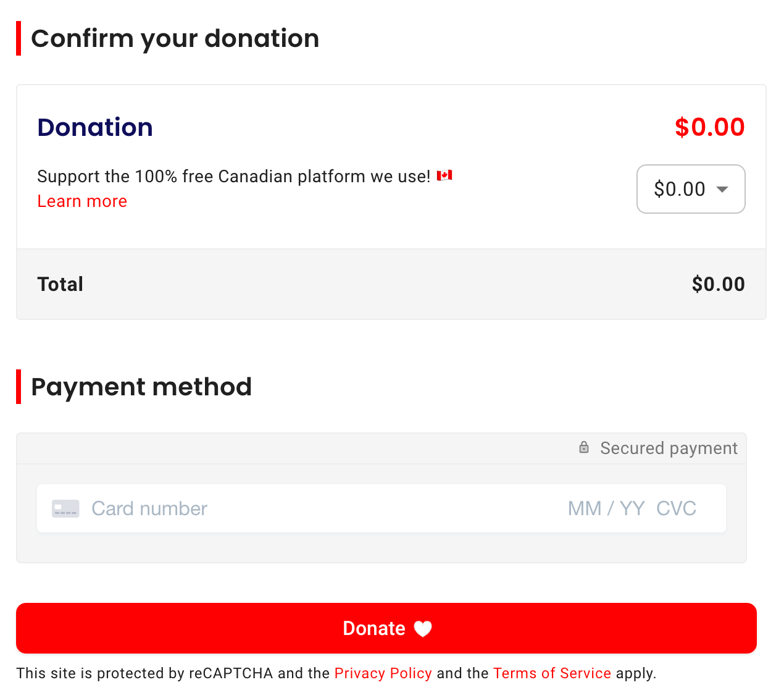Click the Total row label
The height and width of the screenshot is (698, 784).
60,284
